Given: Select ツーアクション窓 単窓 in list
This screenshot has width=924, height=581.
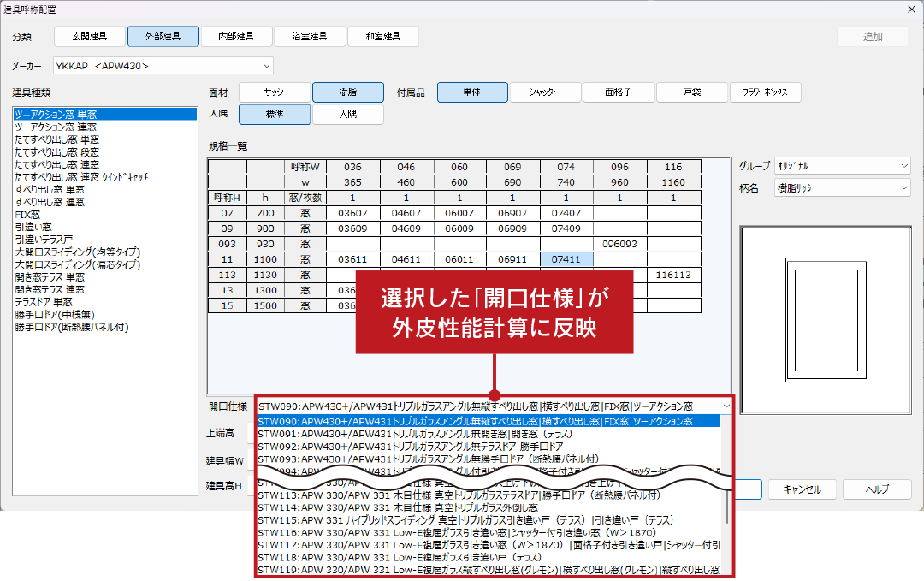Looking at the screenshot, I should pyautogui.click(x=105, y=115).
